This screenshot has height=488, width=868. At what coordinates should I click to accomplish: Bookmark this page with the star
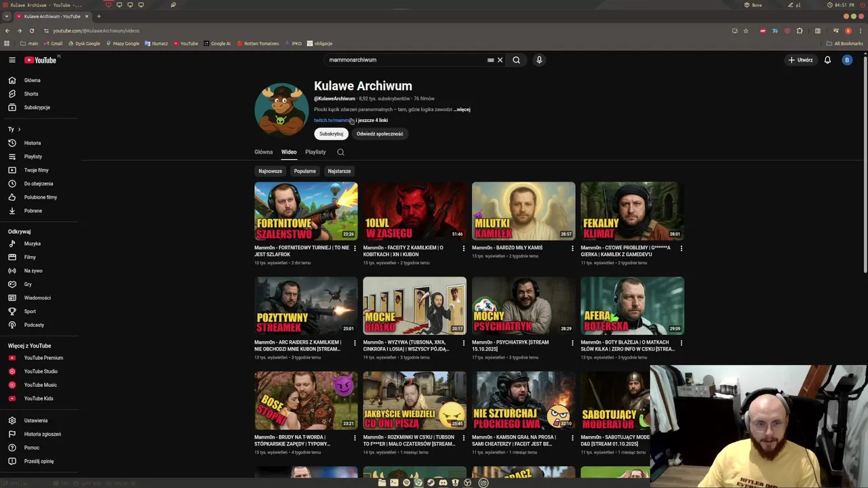pos(746,30)
